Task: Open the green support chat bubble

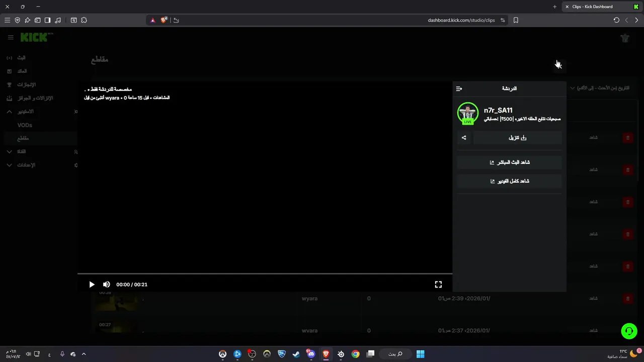Action: [x=629, y=331]
